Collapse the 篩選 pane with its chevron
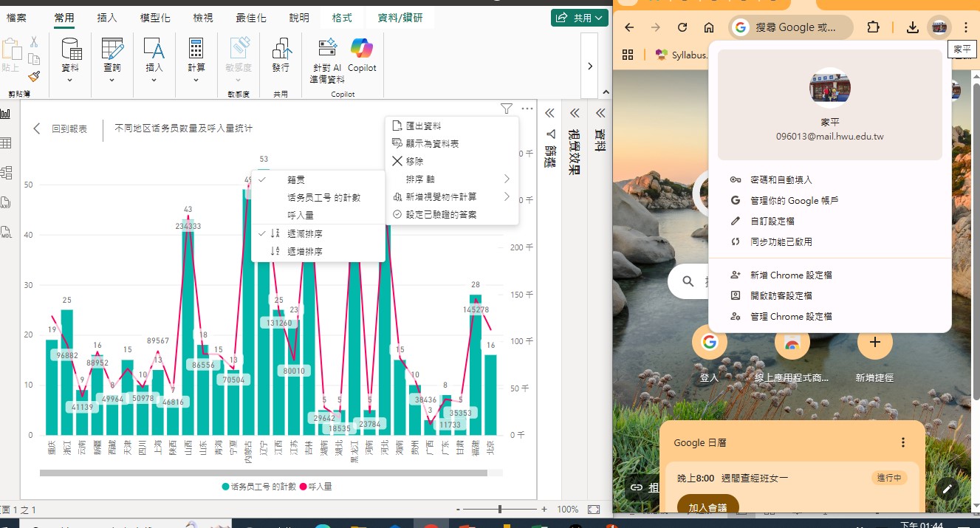 pyautogui.click(x=549, y=113)
